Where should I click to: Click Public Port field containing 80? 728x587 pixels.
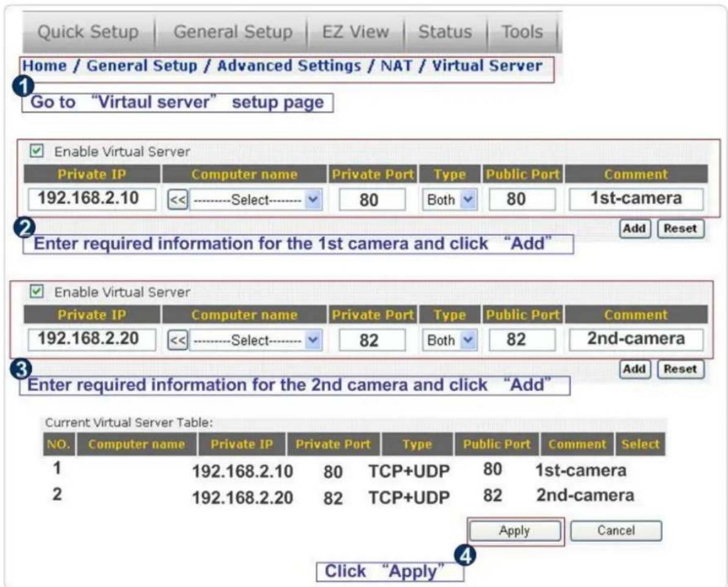pos(522,200)
